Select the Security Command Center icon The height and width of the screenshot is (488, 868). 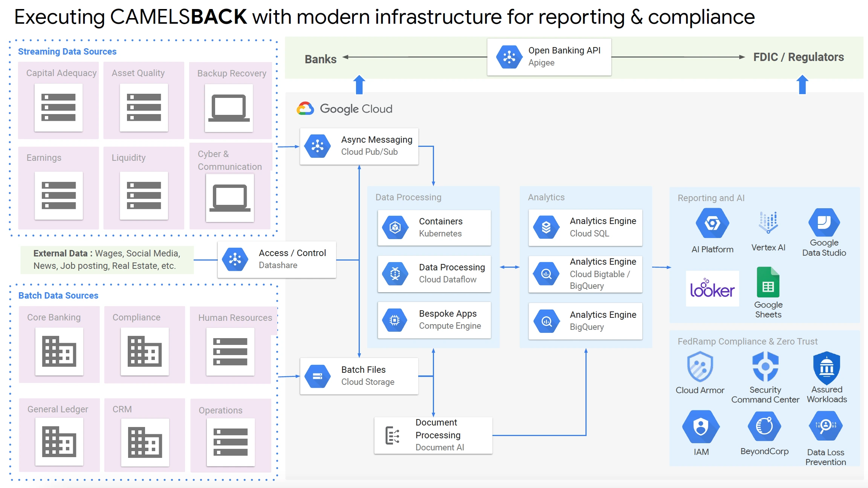pyautogui.click(x=765, y=366)
